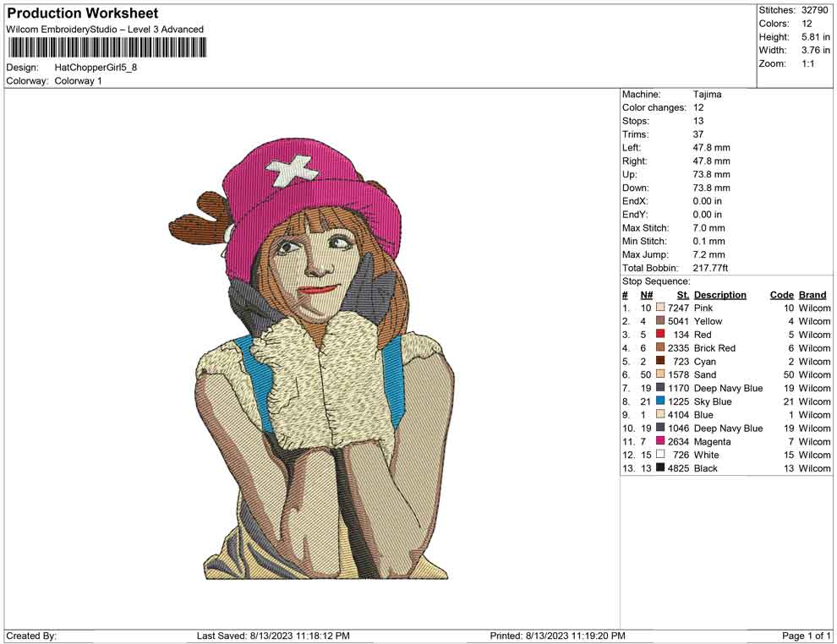This screenshot has height=644, width=837.
Task: Click the 'Brick Red' description text
Action: tap(714, 348)
